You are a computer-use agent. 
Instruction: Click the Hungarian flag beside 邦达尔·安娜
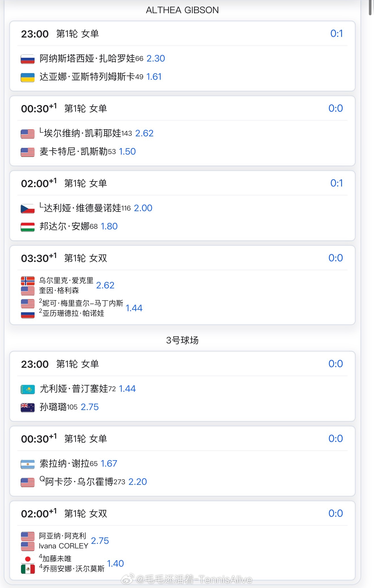[27, 227]
